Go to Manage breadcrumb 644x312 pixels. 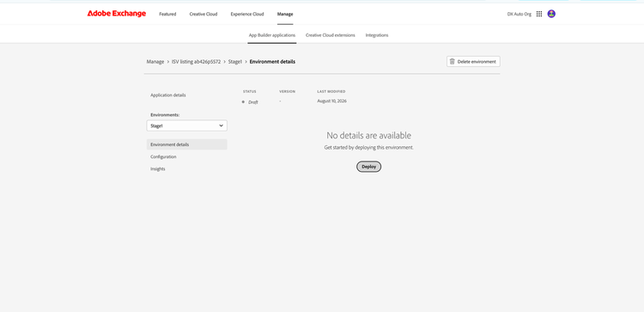point(155,62)
